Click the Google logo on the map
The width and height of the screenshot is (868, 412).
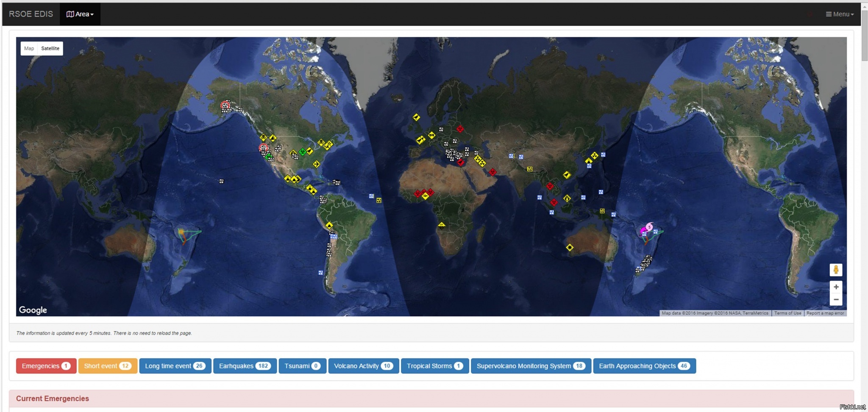click(33, 310)
